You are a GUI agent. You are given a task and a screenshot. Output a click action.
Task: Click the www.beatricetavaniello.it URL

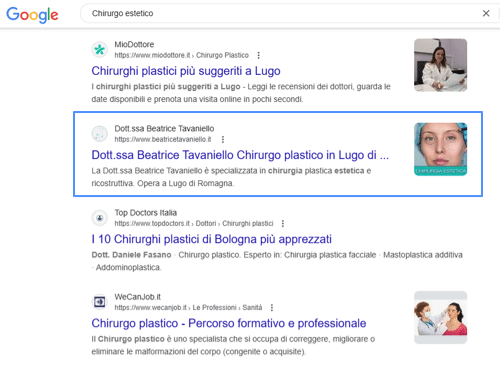coord(163,139)
